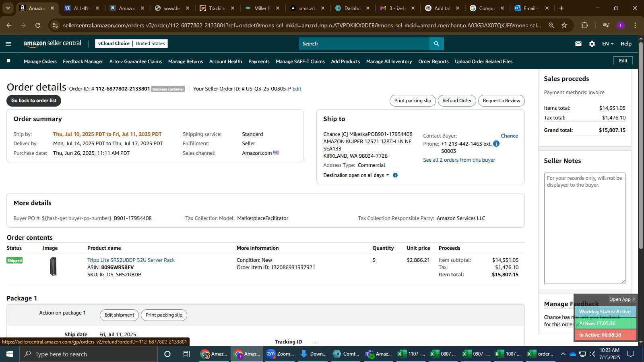This screenshot has height=362, width=644.
Task: Expand Destination open on all days dropdown
Action: coord(356,175)
